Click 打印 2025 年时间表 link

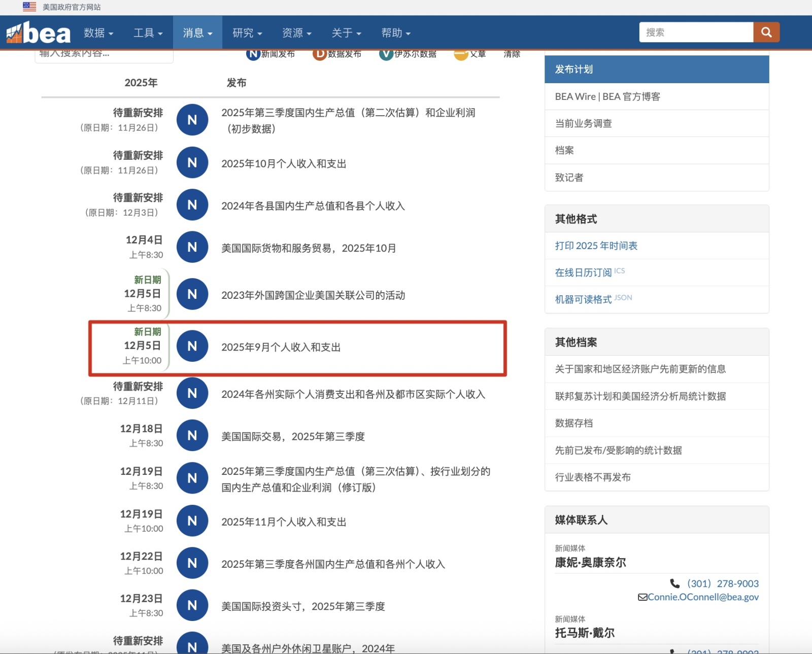click(x=596, y=246)
